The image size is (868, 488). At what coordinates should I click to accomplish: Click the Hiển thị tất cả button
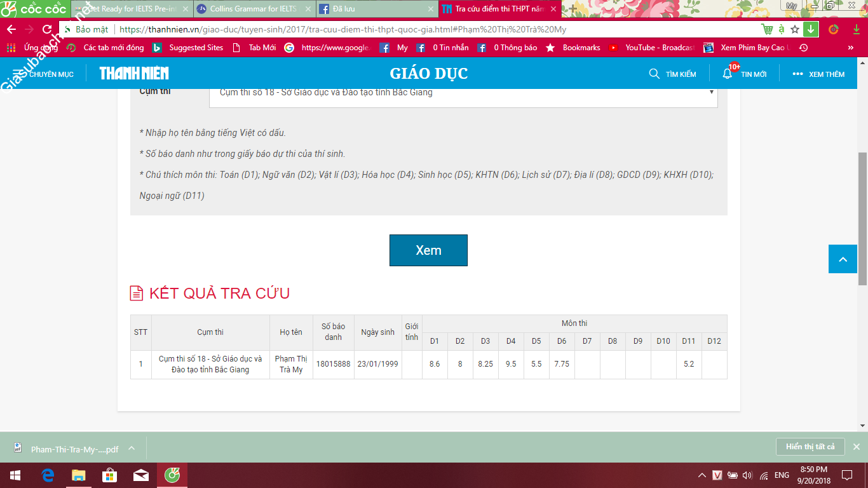point(810,447)
